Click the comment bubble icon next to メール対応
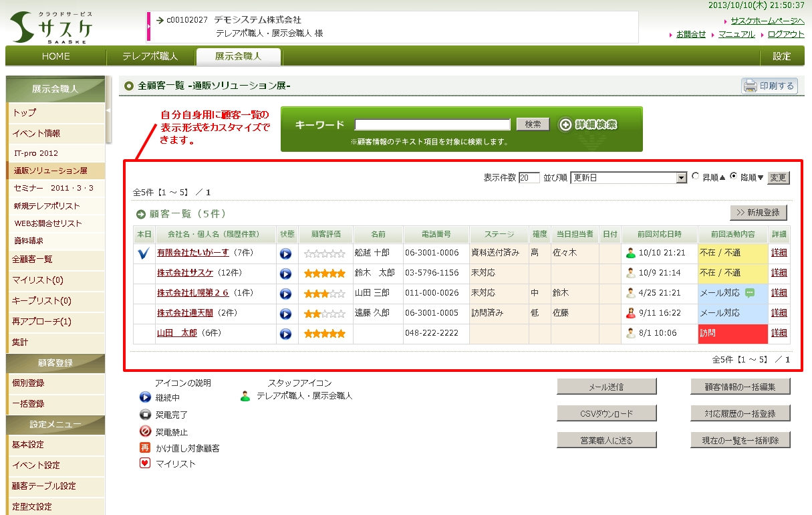 tap(749, 293)
